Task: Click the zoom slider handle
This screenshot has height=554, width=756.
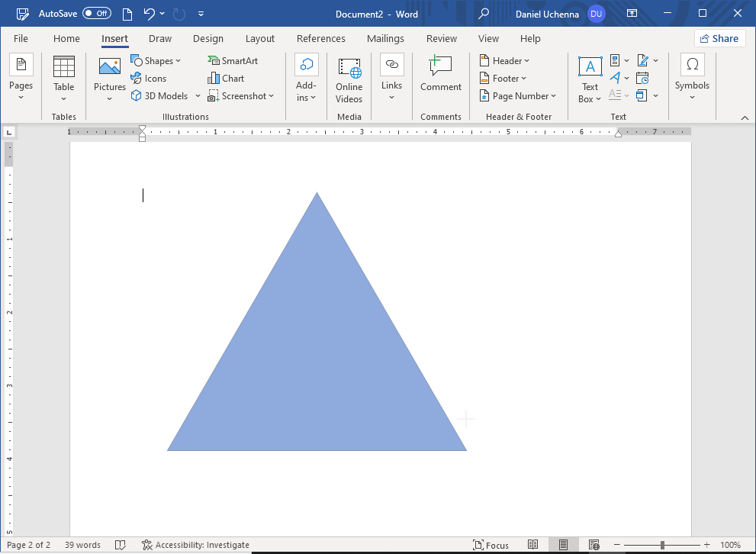Action: (x=662, y=545)
